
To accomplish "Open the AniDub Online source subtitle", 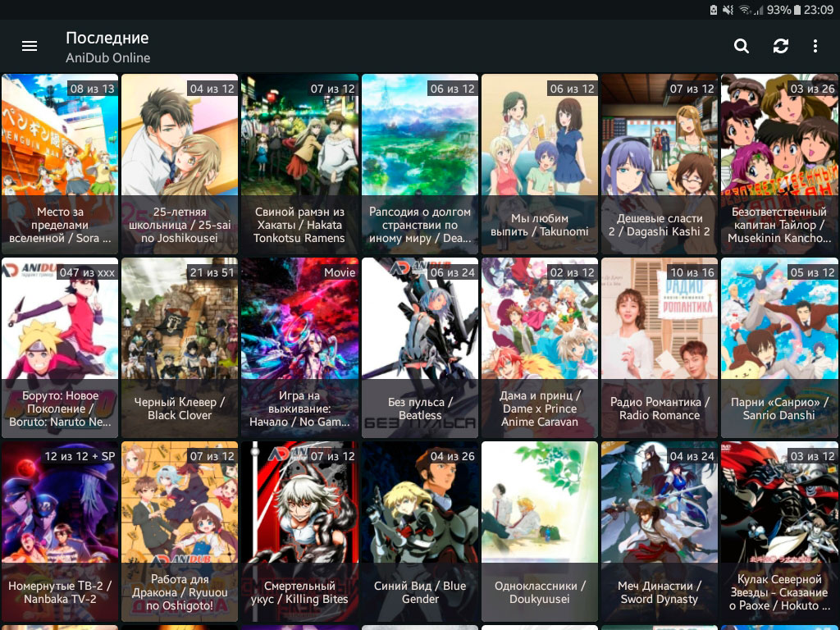I will click(107, 58).
